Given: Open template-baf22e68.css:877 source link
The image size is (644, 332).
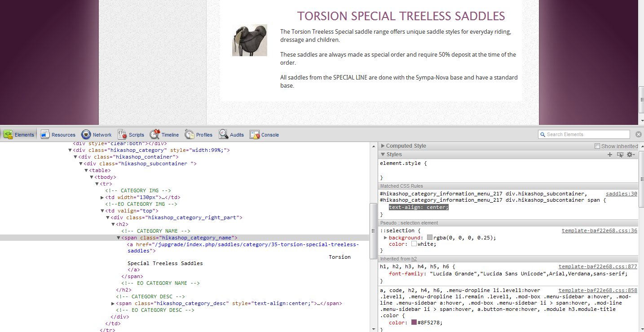Looking at the screenshot, I should click(x=598, y=266).
